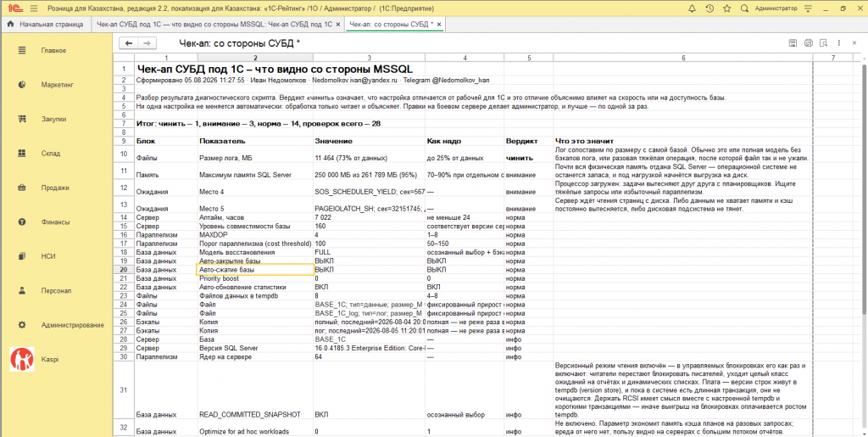868x437 pixels.
Task: Select the cell Размер лога, МБ
Action: (254, 154)
